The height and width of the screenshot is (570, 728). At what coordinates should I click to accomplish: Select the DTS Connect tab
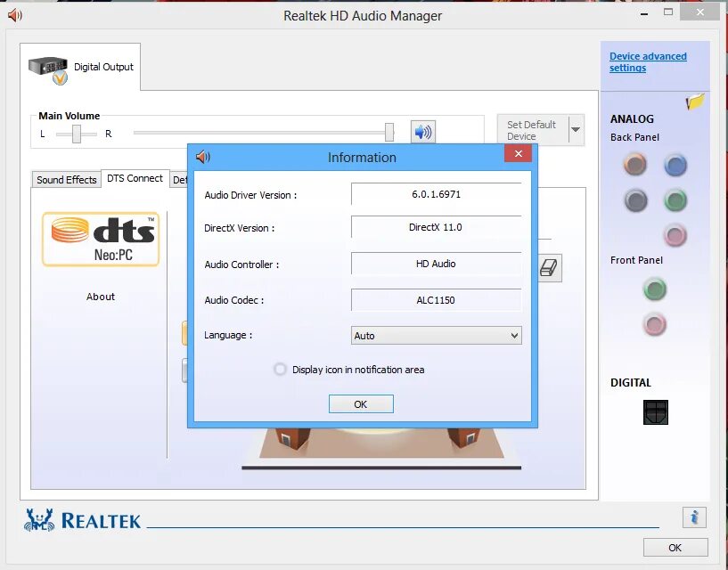[x=135, y=178]
